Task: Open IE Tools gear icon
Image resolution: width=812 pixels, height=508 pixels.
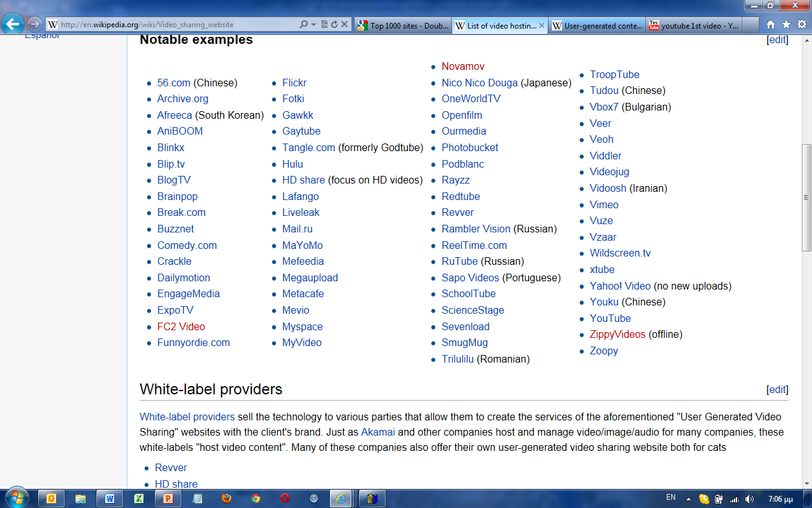Action: [x=801, y=25]
